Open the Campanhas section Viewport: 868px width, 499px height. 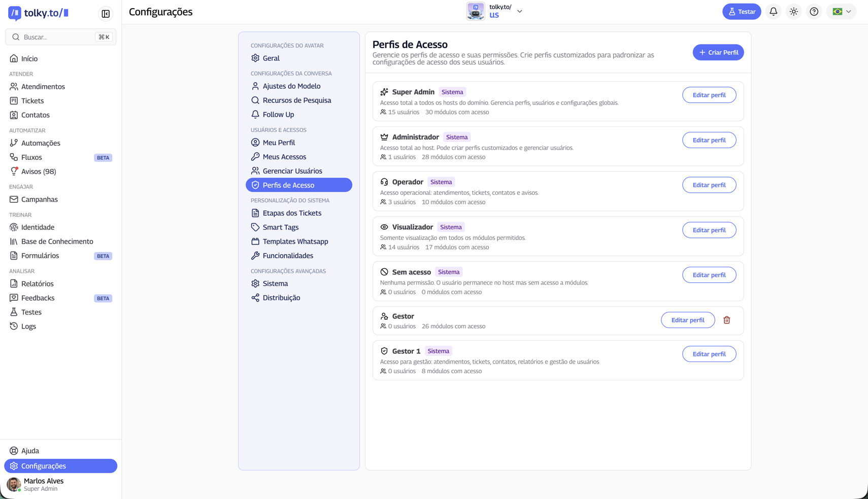click(40, 199)
